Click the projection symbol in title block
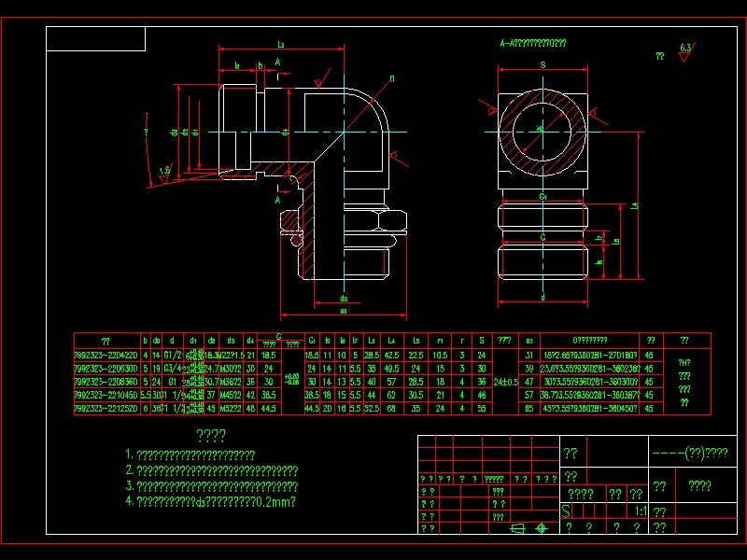The width and height of the screenshot is (747, 560). [529, 528]
